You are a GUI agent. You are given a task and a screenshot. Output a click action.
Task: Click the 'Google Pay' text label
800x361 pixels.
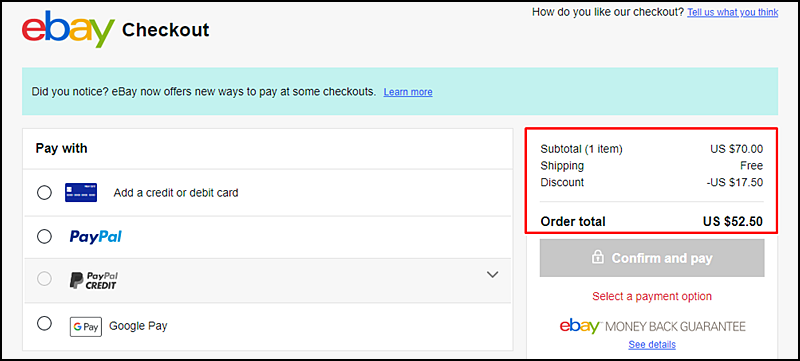(138, 326)
